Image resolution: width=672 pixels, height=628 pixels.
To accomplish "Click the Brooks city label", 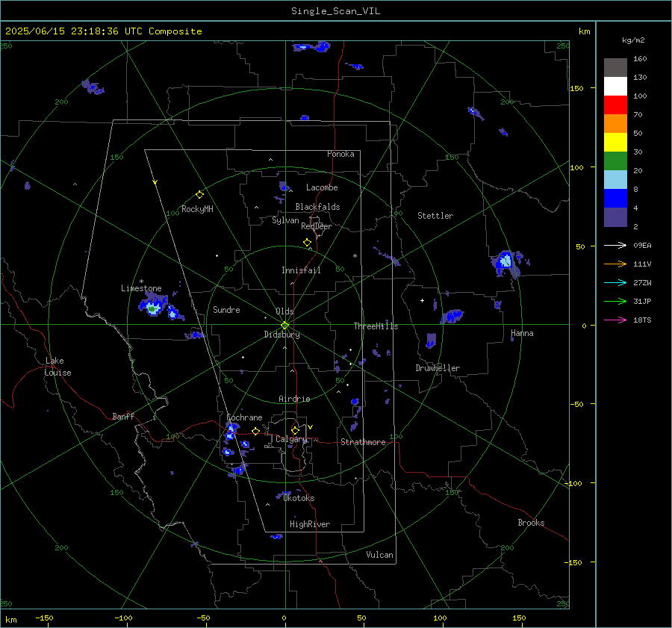I will pos(531,523).
